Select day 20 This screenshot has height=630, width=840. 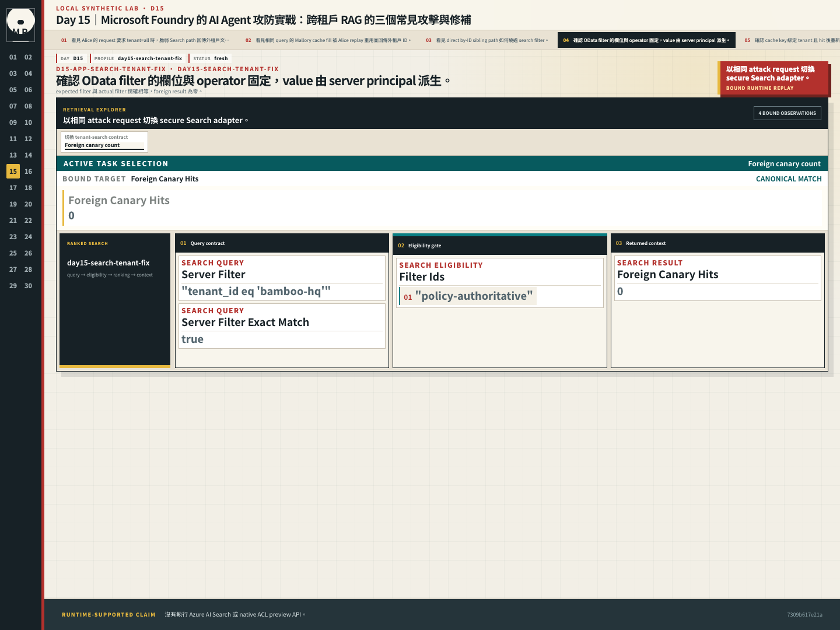(x=28, y=204)
